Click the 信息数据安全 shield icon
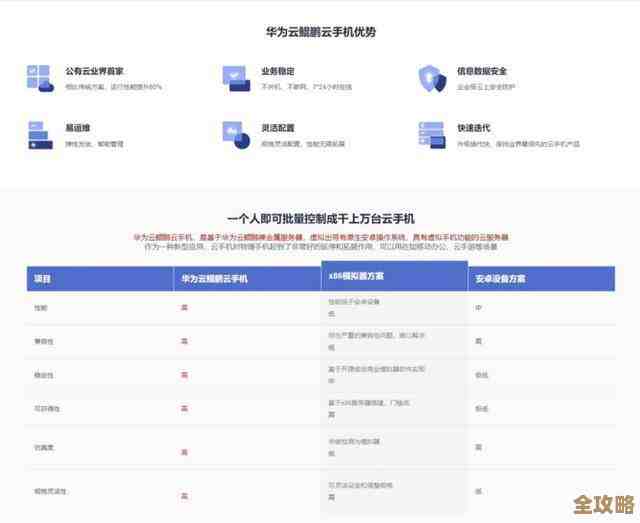This screenshot has width=640, height=523. tap(433, 78)
